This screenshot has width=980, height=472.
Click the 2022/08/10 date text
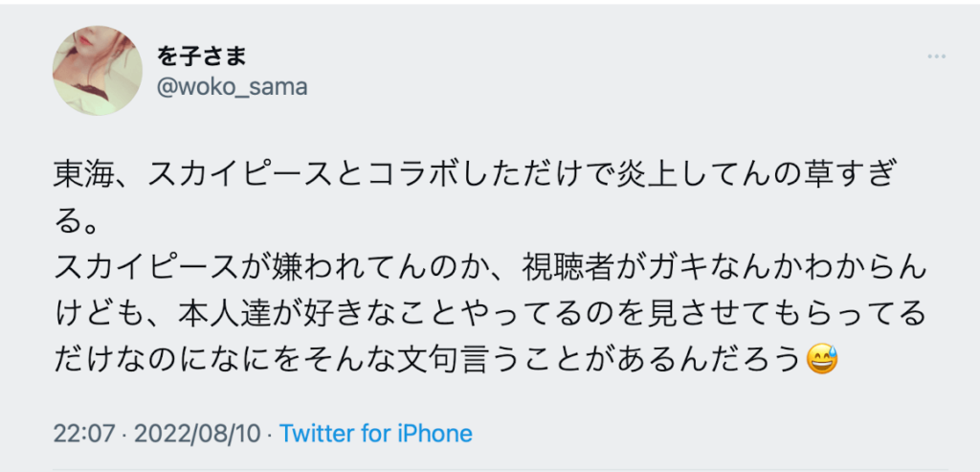[x=197, y=434]
